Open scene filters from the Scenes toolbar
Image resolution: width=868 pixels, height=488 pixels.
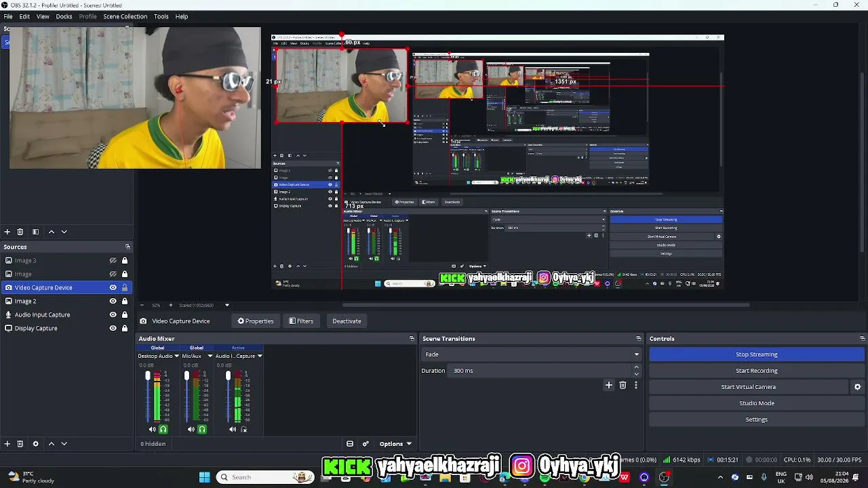[35, 232]
